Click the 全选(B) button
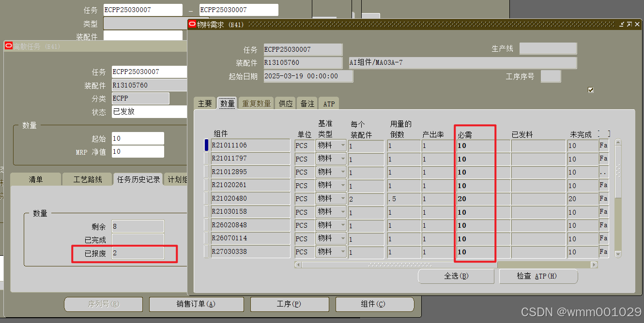 456,276
